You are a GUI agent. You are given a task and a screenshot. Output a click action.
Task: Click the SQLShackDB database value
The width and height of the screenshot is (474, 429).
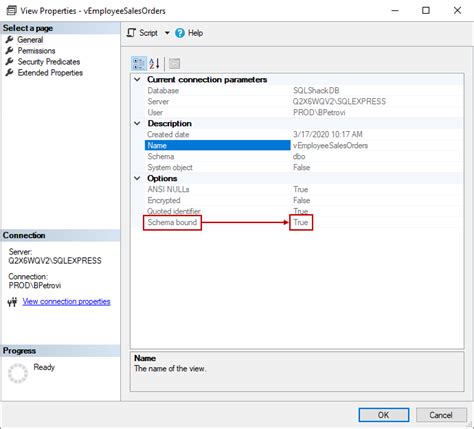tap(316, 91)
